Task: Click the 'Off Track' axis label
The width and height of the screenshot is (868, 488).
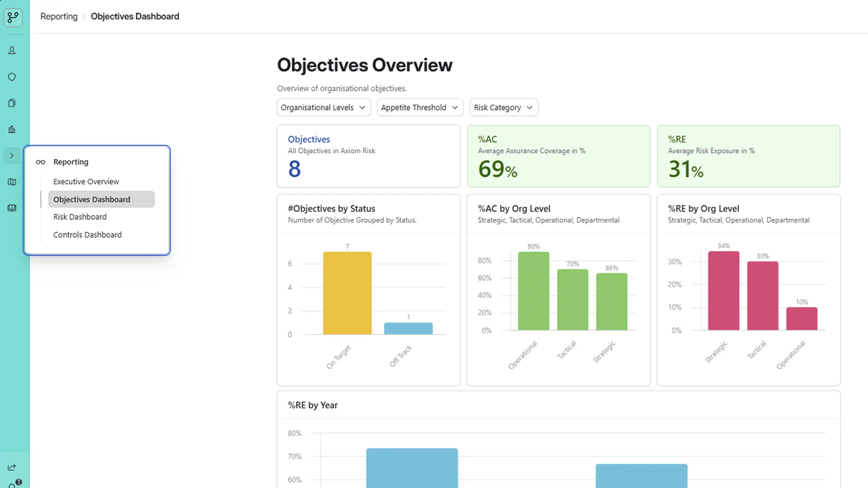Action: tap(401, 356)
